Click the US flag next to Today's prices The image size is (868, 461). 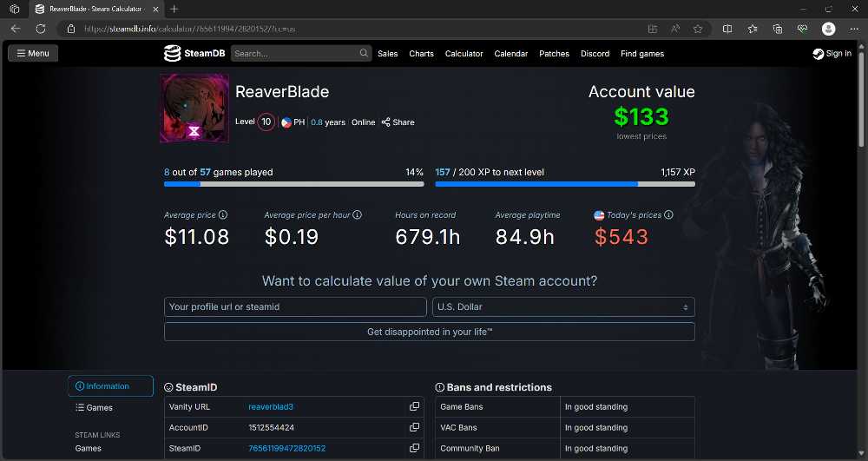pyautogui.click(x=599, y=215)
